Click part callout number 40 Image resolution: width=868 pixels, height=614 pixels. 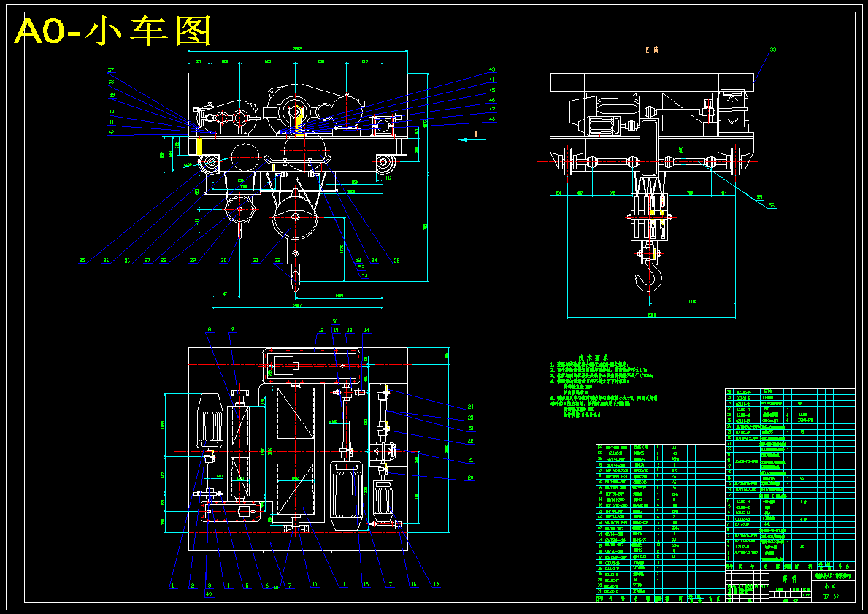pos(111,111)
